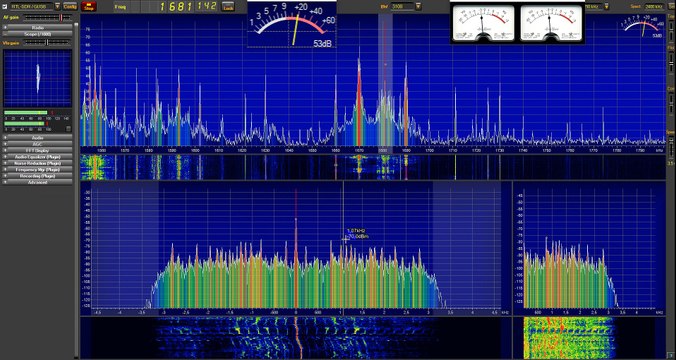Click the 1.07kHz cursor marker in the IF spectrum

coord(345,240)
